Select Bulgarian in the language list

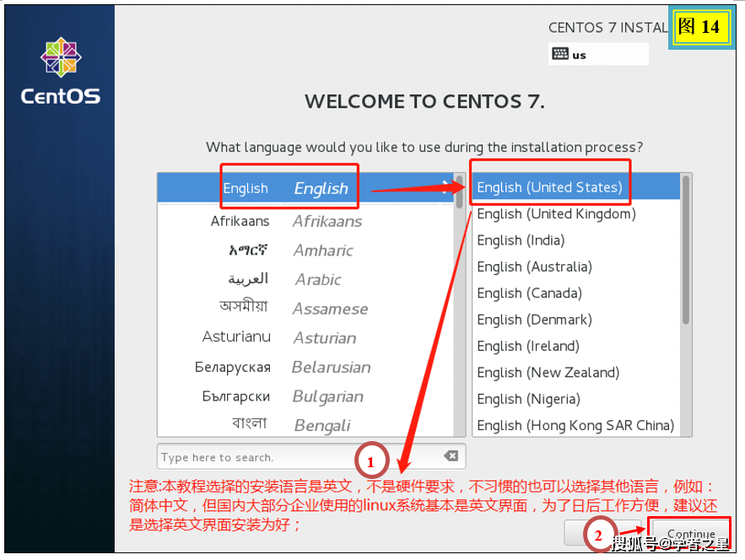pyautogui.click(x=305, y=396)
